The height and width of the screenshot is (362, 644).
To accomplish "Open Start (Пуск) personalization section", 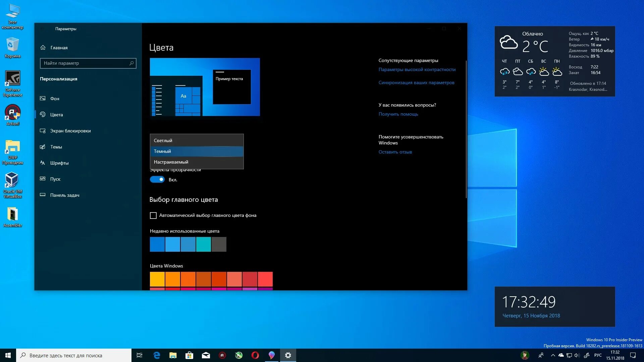I will coord(55,179).
